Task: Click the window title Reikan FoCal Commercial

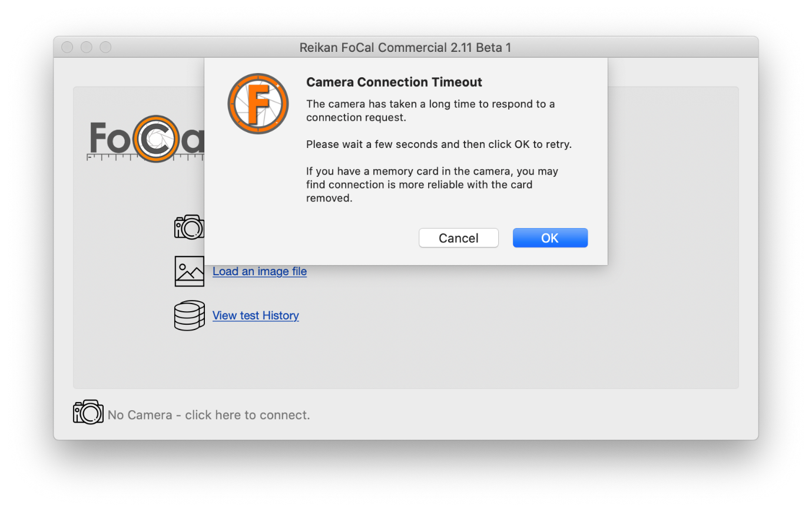Action: [x=405, y=47]
